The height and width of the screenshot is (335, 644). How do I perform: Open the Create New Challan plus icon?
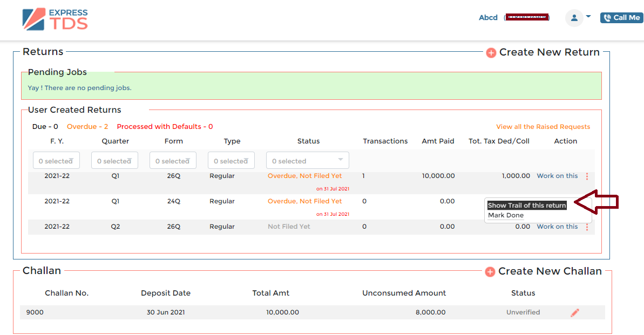point(490,272)
